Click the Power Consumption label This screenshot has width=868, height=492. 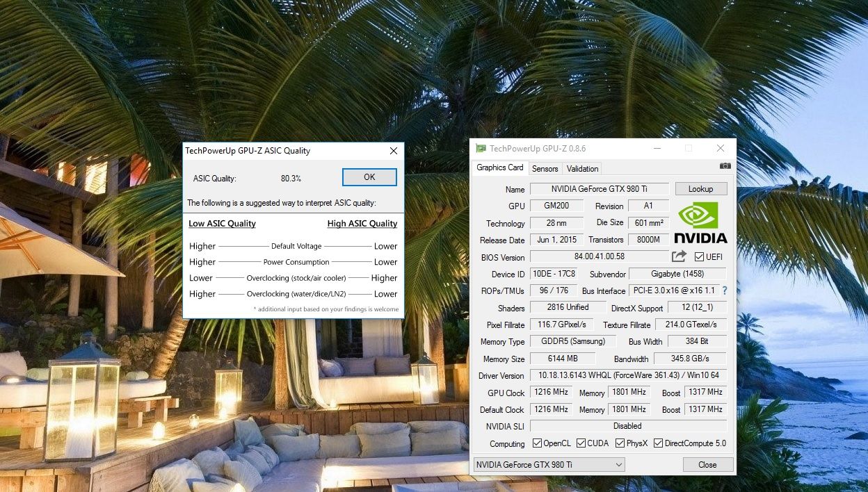click(296, 262)
